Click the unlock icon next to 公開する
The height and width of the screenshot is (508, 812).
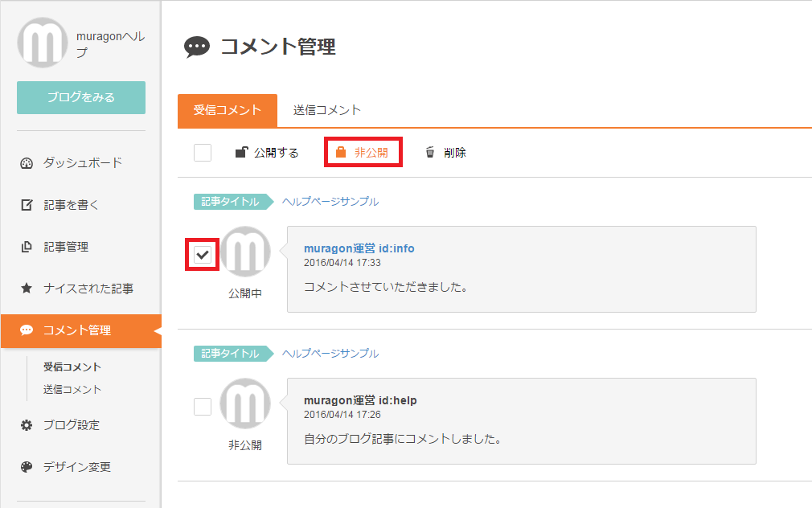point(240,152)
